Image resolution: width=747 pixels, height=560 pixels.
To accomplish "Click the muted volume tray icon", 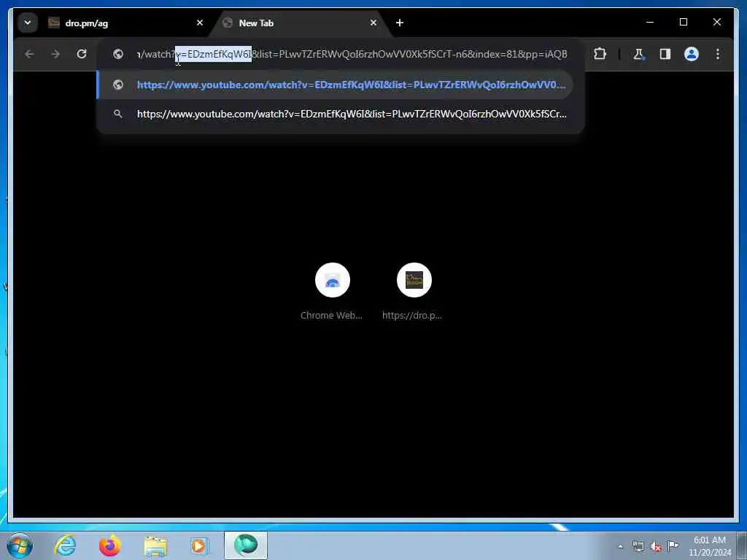I will coord(656,547).
